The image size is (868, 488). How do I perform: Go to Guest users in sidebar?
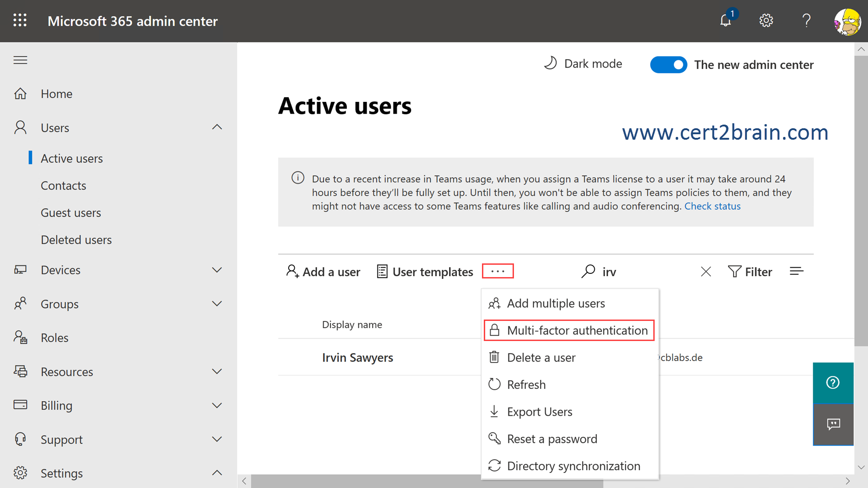71,213
